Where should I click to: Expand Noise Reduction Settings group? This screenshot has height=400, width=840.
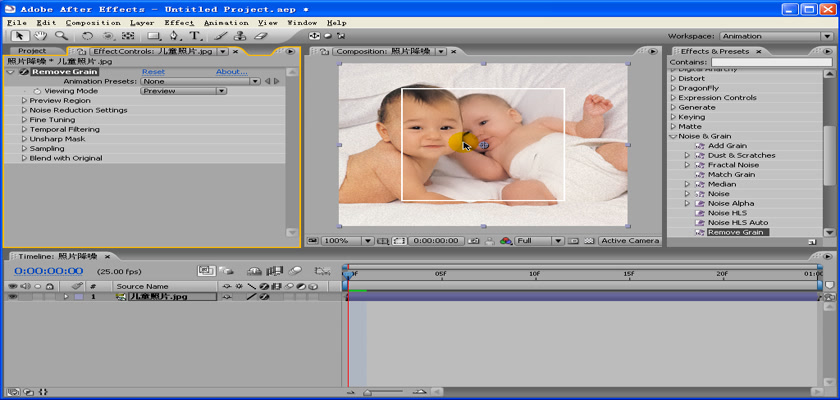pyautogui.click(x=24, y=110)
